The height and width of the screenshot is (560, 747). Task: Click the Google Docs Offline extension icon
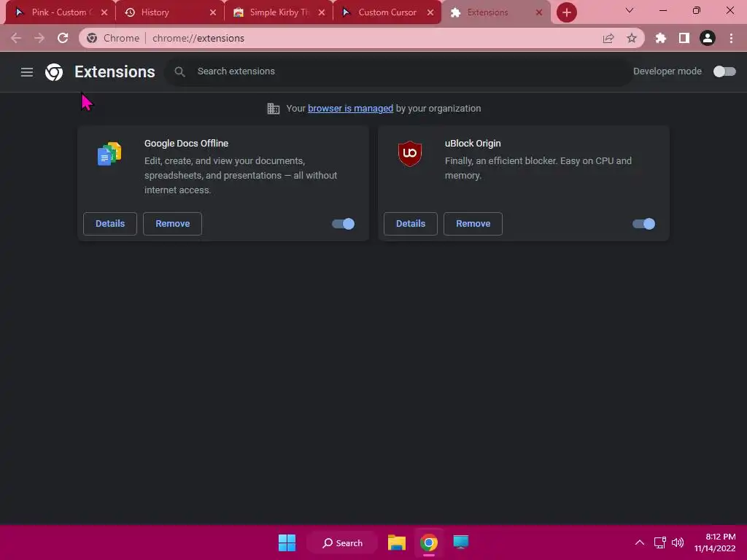pyautogui.click(x=109, y=153)
